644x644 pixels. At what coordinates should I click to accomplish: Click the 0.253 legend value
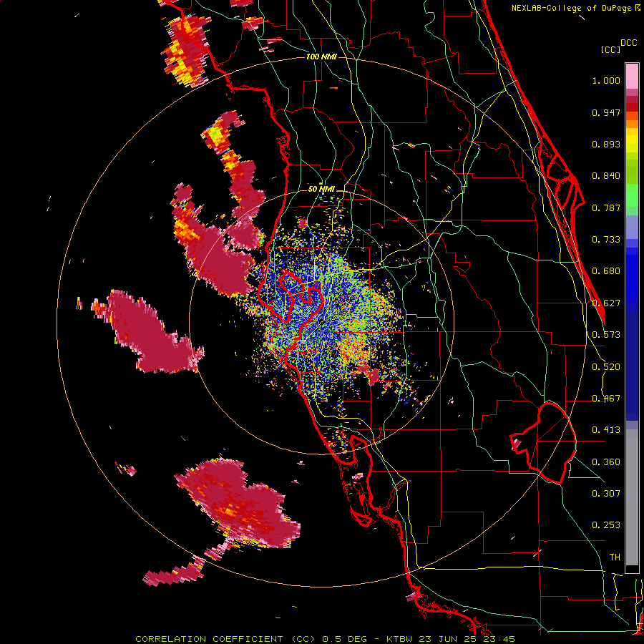pyautogui.click(x=606, y=525)
